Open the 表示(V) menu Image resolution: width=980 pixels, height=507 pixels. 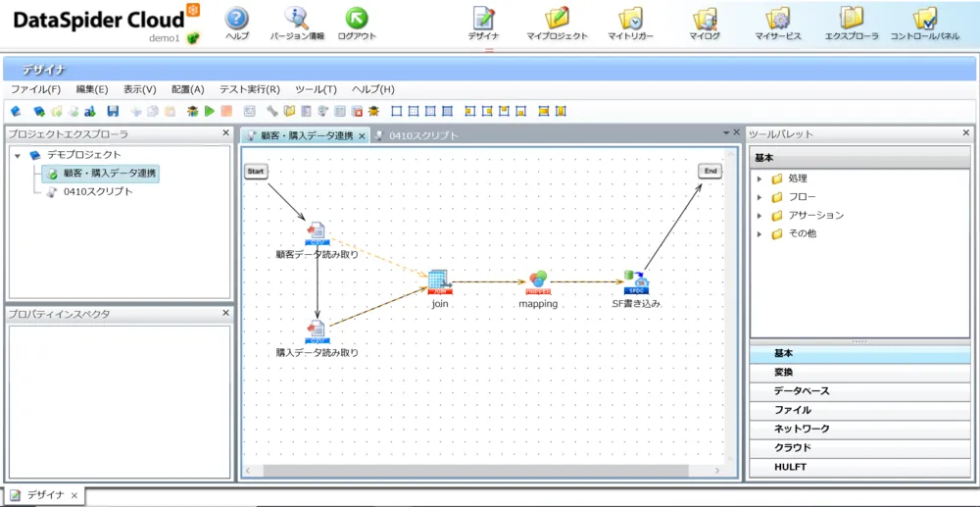tap(140, 89)
